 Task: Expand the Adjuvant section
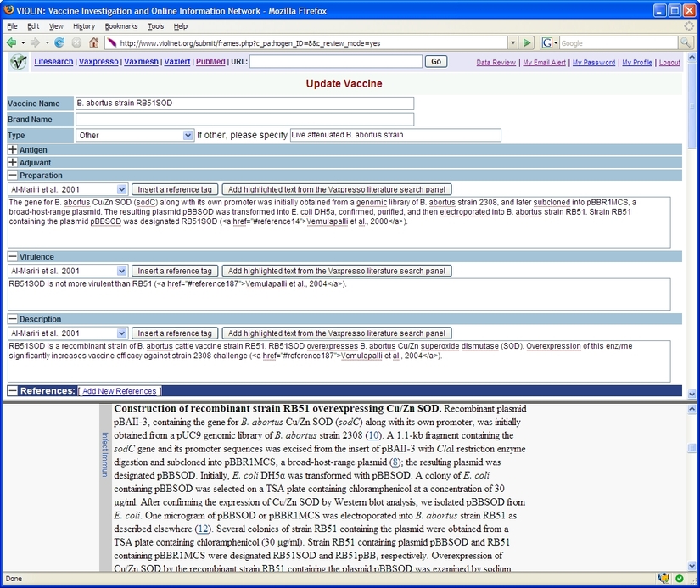[x=13, y=163]
